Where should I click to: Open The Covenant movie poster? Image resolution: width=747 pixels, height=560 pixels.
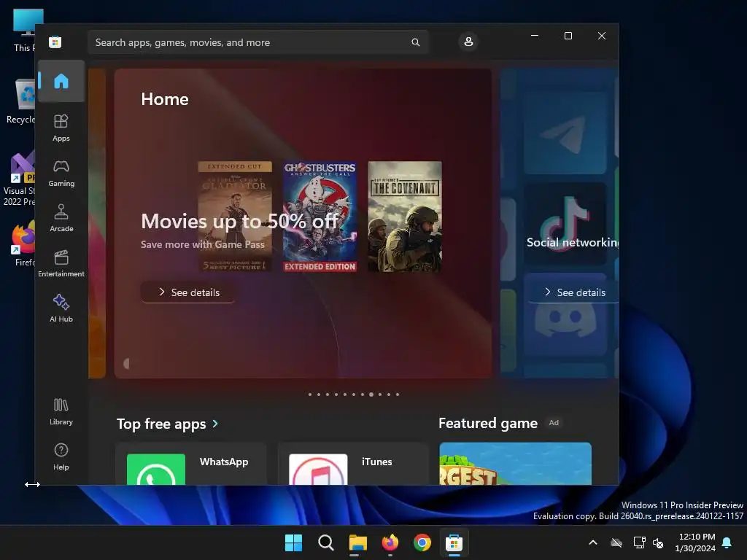click(405, 217)
